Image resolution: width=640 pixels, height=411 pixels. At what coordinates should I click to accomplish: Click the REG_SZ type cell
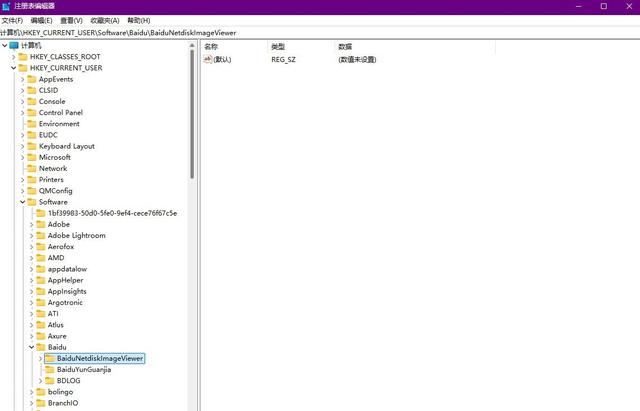click(x=283, y=60)
